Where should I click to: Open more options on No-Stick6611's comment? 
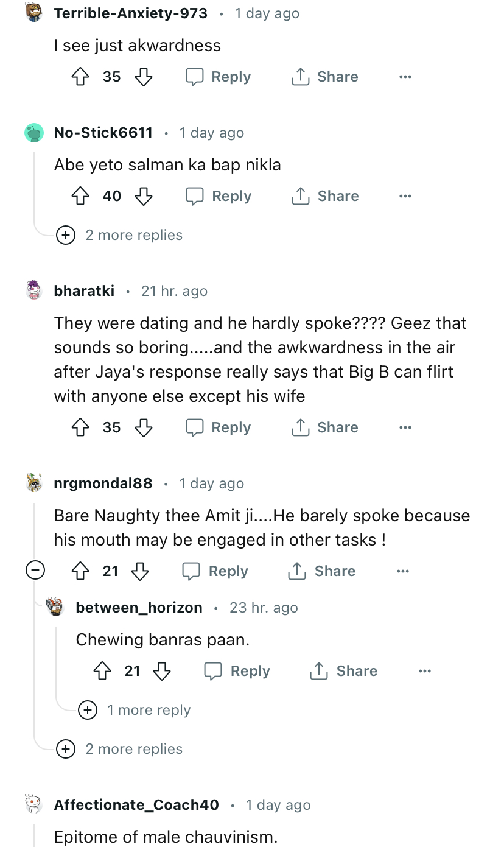click(405, 196)
